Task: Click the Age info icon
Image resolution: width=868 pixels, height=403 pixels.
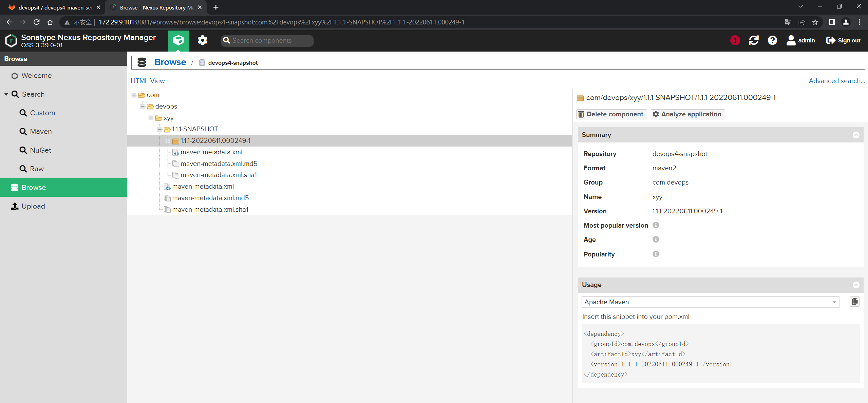Action: [x=656, y=239]
